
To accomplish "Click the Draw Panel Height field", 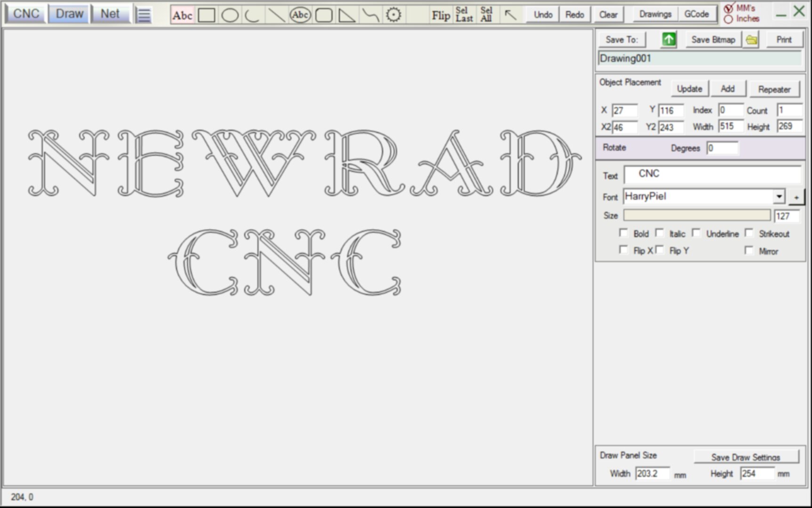I will [757, 474].
